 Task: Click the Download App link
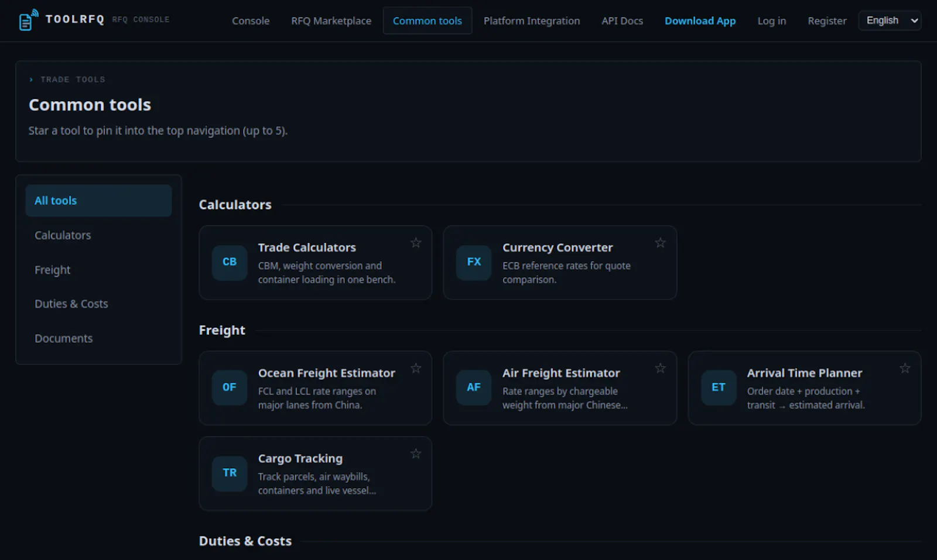(700, 21)
